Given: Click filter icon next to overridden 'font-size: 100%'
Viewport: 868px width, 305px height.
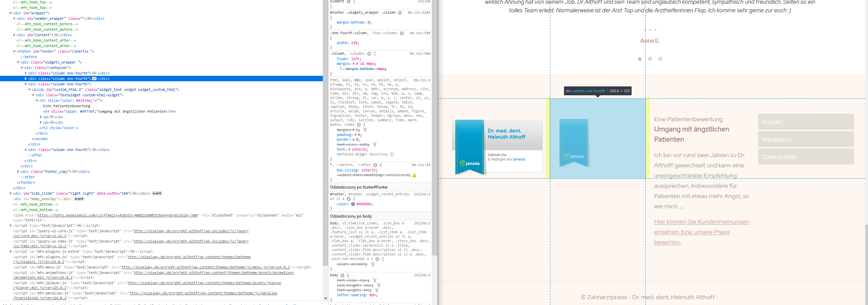Looking at the screenshot, I should pos(375,145).
